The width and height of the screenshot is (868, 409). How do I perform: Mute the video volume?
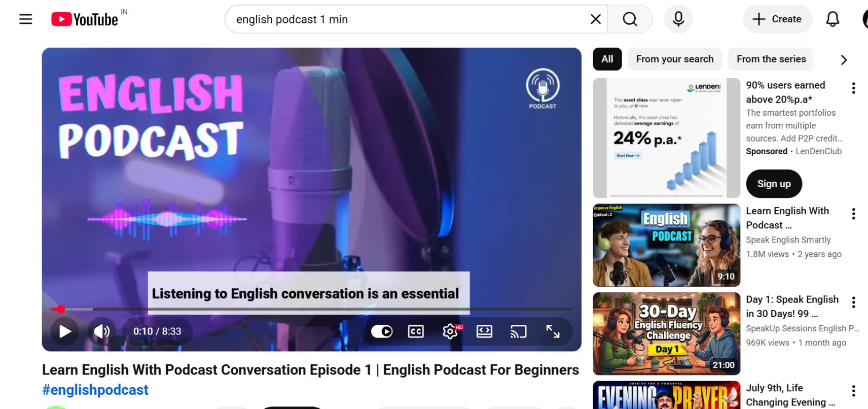coord(101,331)
